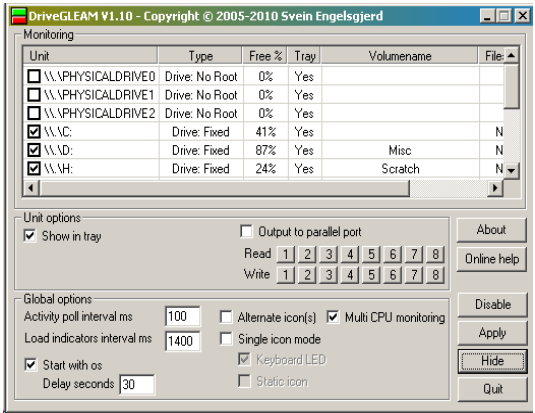The image size is (535, 413).
Task: Click the horizontal scrollbar thumb
Action: [224, 188]
